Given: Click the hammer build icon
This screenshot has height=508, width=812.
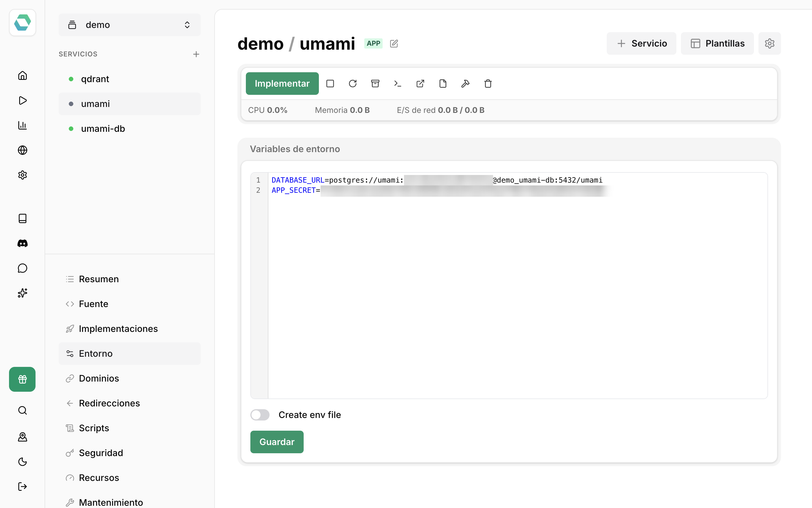Looking at the screenshot, I should [465, 83].
